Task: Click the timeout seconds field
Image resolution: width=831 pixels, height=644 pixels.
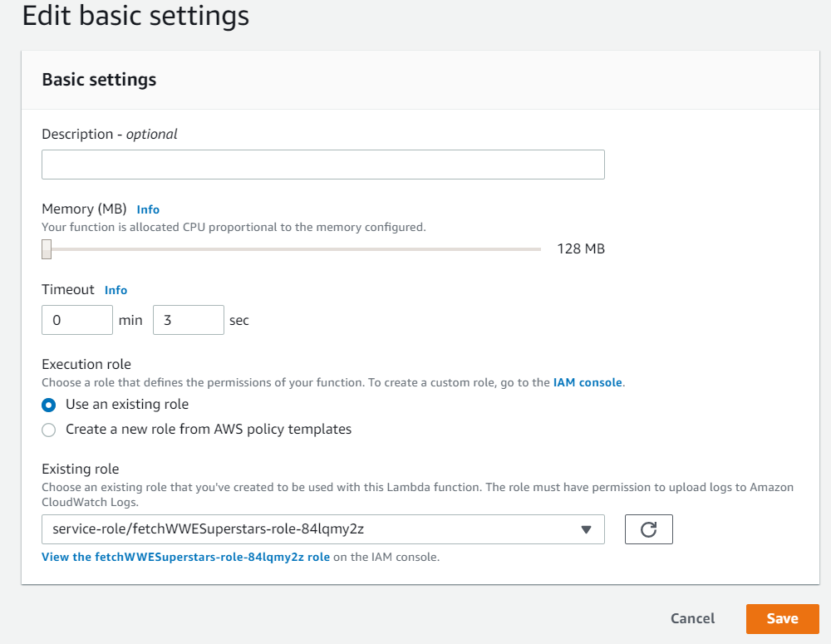Action: (189, 320)
